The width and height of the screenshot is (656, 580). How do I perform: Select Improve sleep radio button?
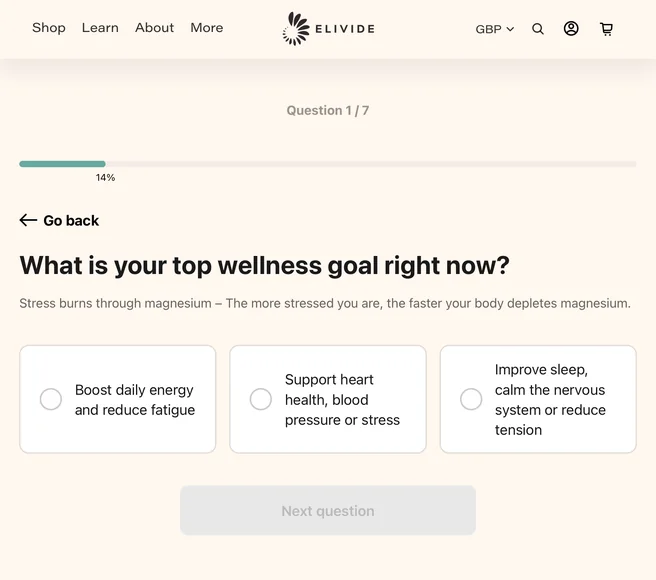[471, 399]
